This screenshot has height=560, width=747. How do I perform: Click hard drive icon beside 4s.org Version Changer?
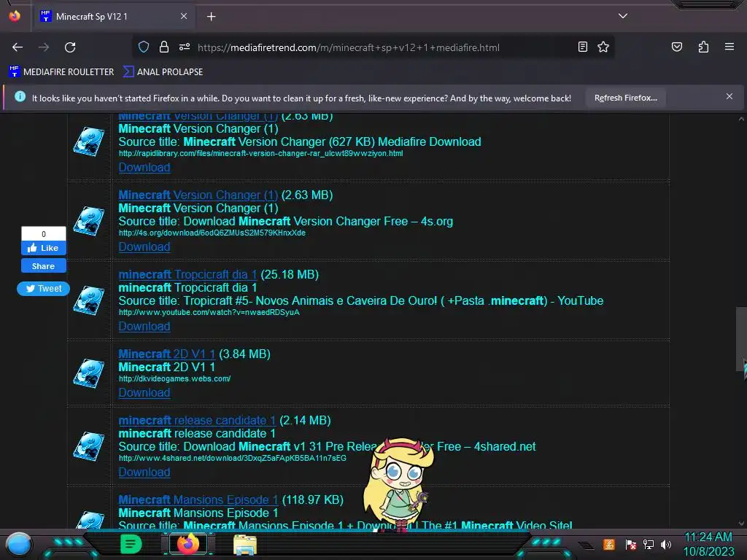[x=88, y=220]
